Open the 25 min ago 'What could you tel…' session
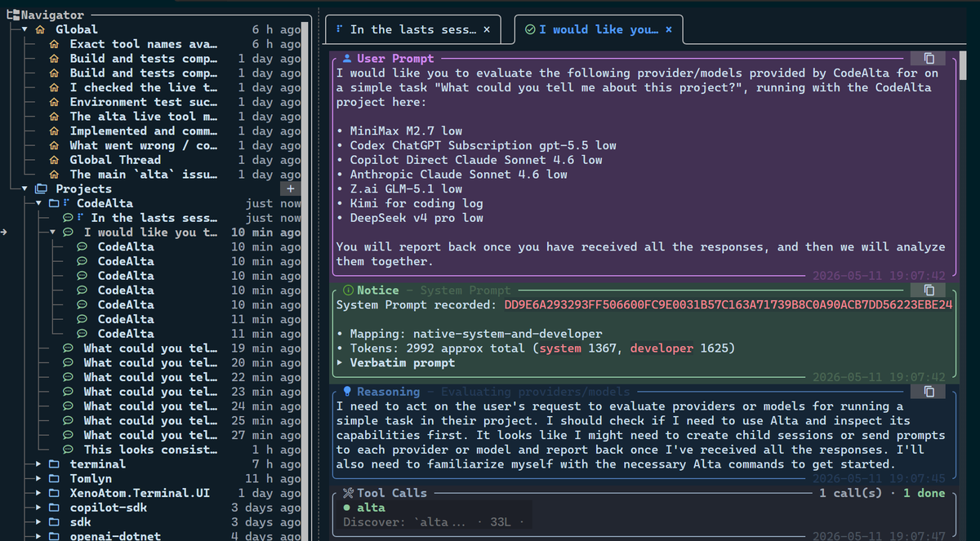The height and width of the screenshot is (541, 980). [x=151, y=421]
